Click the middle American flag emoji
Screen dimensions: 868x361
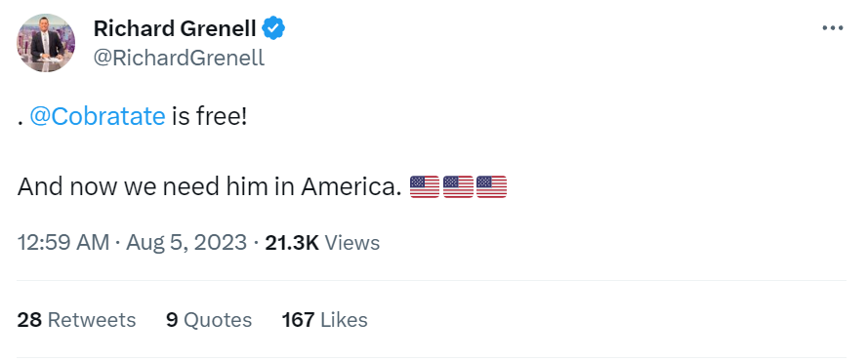click(458, 187)
